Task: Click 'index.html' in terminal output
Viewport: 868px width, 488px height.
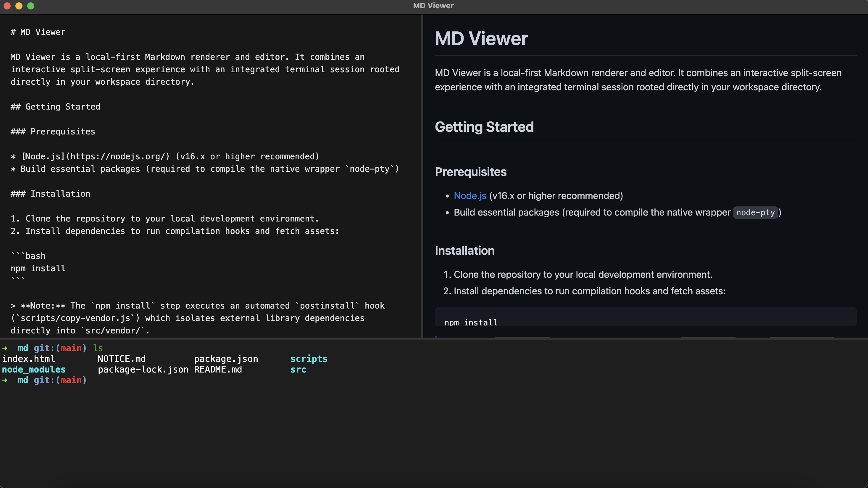Action: [x=29, y=359]
